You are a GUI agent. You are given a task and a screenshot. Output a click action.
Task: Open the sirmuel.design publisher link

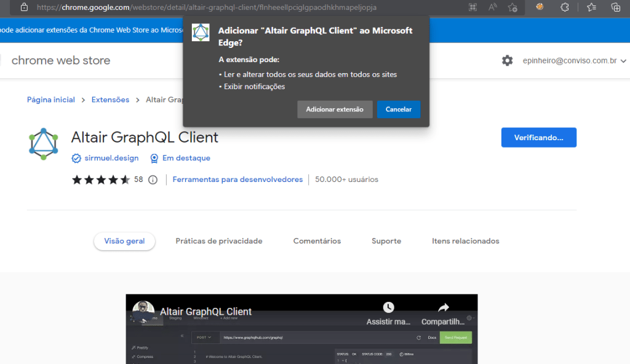[x=111, y=158]
